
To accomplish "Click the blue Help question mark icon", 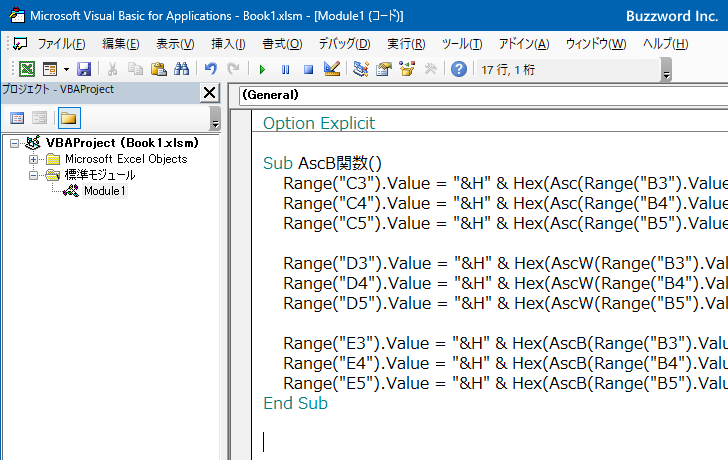I will tap(458, 69).
